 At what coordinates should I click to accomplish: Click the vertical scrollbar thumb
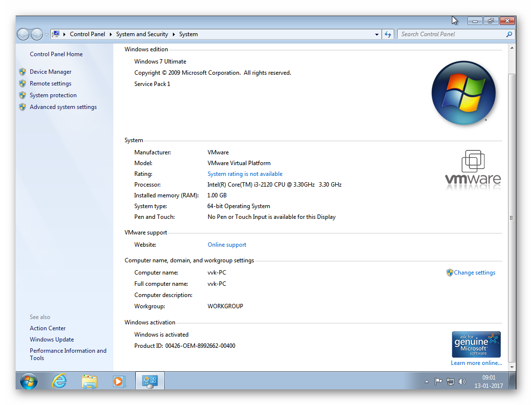[511, 217]
